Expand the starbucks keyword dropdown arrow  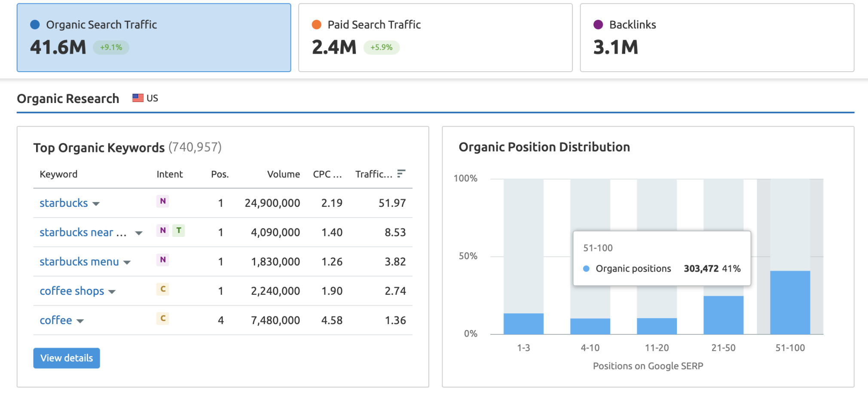point(96,204)
